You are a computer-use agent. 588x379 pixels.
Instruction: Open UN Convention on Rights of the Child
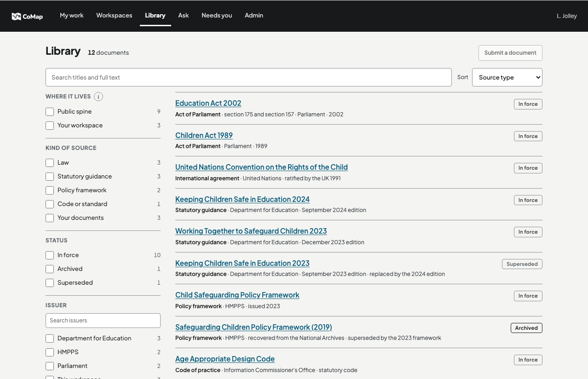coord(261,167)
